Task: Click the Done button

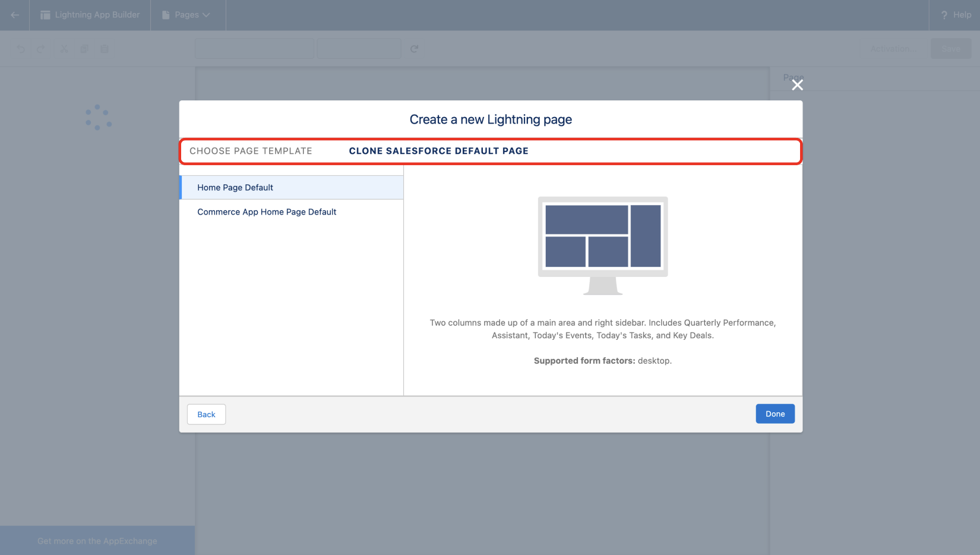Action: pyautogui.click(x=775, y=414)
